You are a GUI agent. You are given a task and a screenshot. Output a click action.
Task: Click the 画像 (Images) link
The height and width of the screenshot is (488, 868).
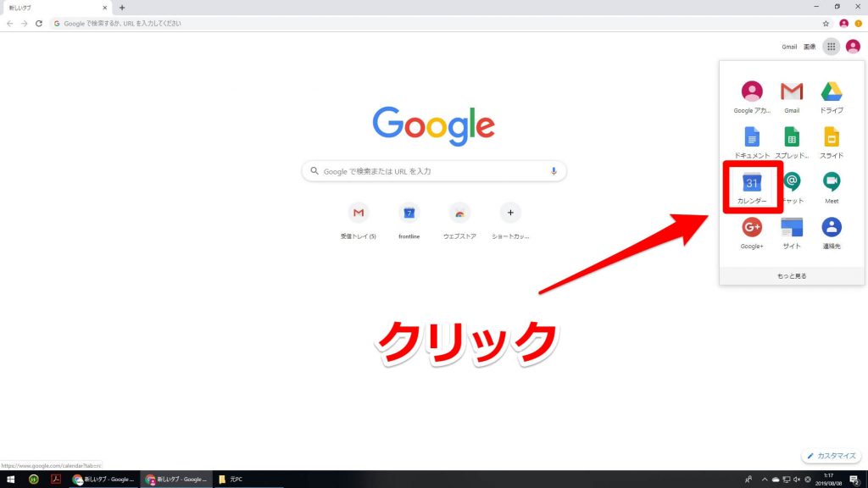[810, 47]
